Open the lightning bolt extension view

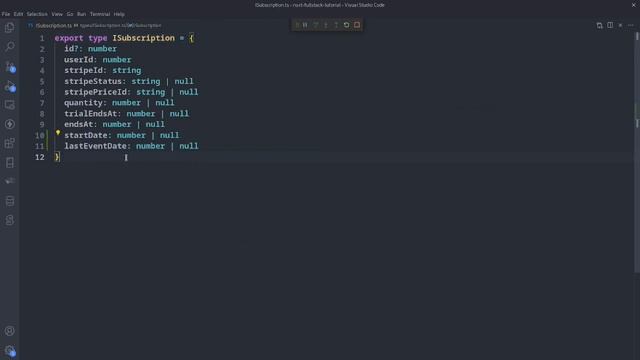9,124
